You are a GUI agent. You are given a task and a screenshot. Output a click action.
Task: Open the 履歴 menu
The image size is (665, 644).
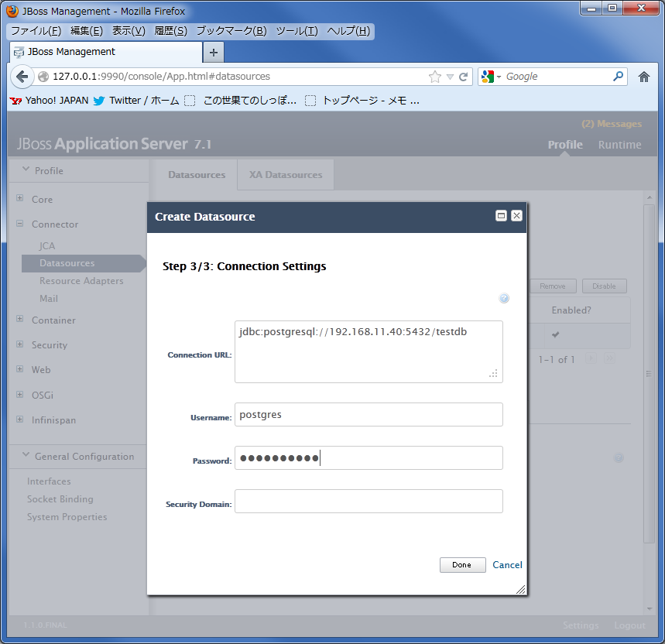click(170, 31)
